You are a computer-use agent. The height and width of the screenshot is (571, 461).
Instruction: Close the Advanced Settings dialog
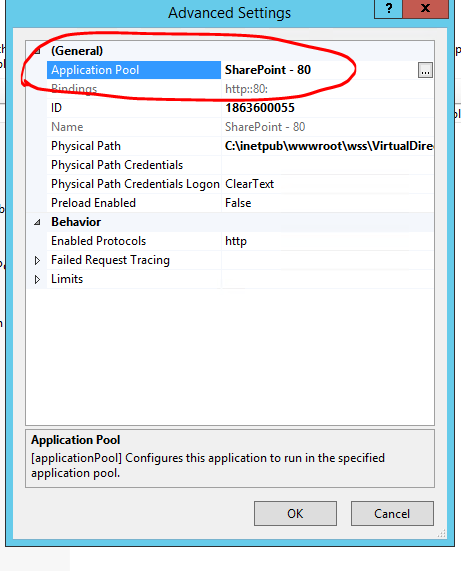[x=425, y=8]
